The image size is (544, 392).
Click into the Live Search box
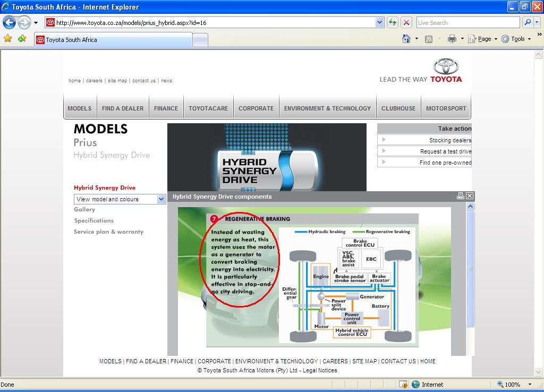click(468, 23)
